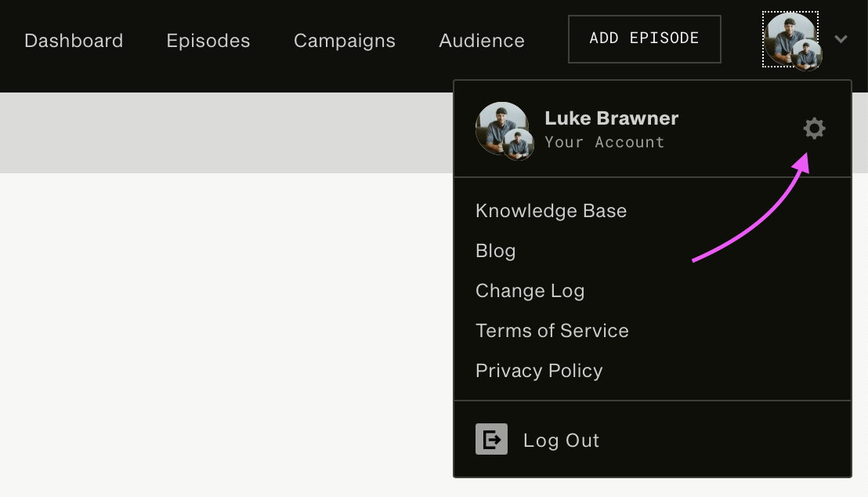Switch to the Campaigns tab

tap(345, 41)
